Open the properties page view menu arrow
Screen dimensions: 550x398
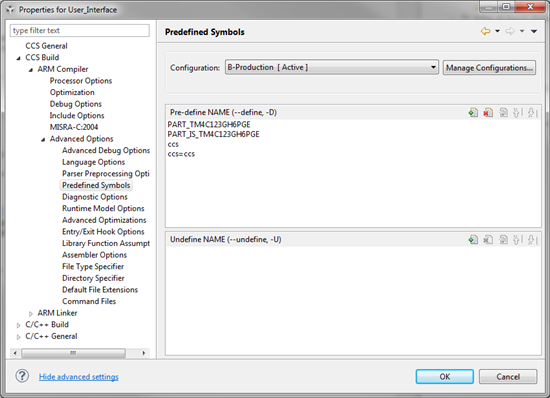pos(534,31)
